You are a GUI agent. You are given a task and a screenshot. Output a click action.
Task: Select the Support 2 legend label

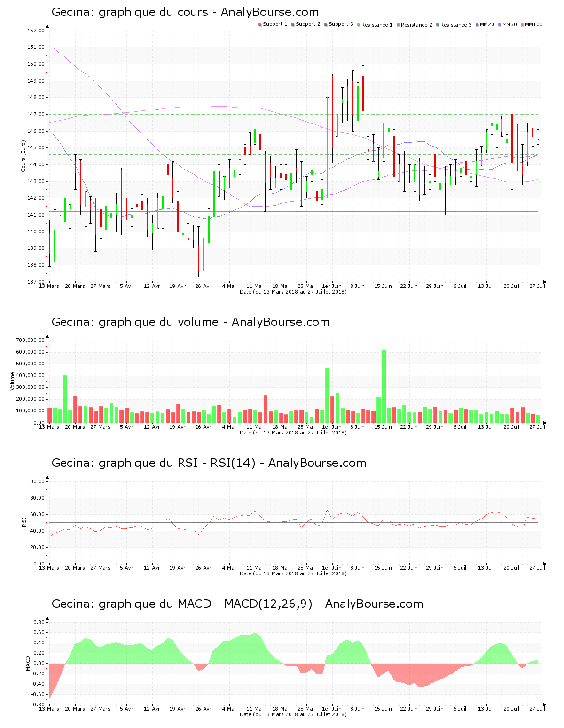[x=308, y=24]
